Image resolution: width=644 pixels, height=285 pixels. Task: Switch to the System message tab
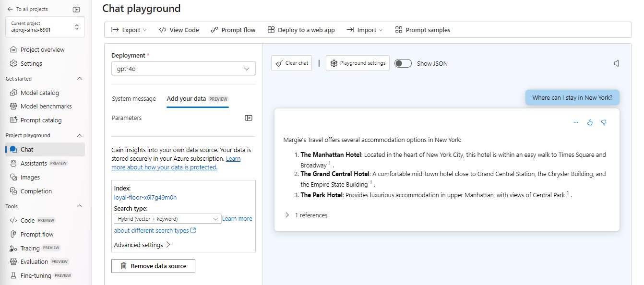pos(134,99)
